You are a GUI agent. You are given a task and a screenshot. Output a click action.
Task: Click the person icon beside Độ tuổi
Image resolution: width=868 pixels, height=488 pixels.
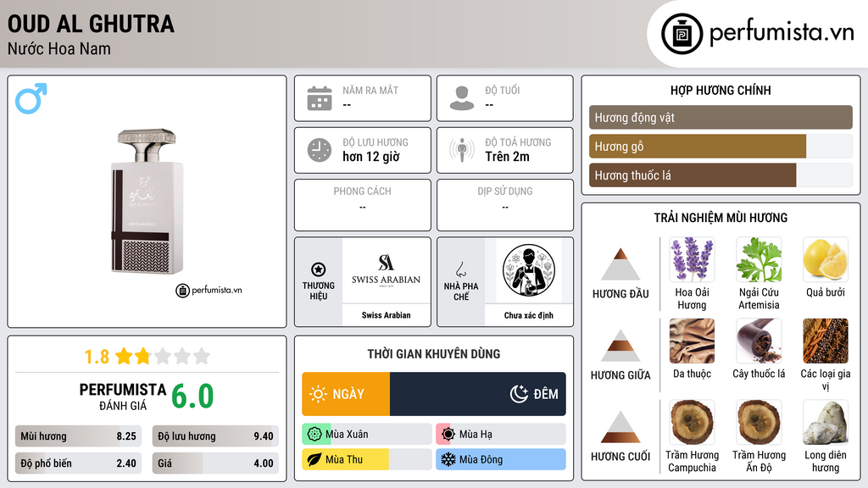click(462, 98)
